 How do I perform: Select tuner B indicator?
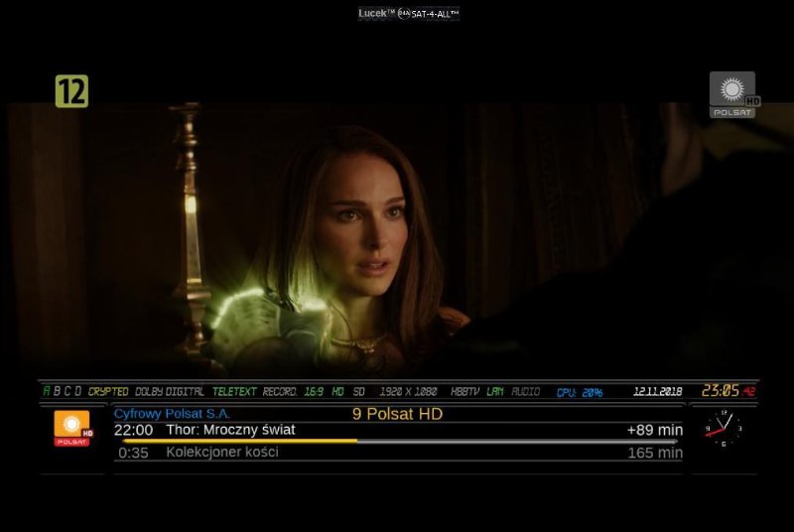[x=57, y=391]
